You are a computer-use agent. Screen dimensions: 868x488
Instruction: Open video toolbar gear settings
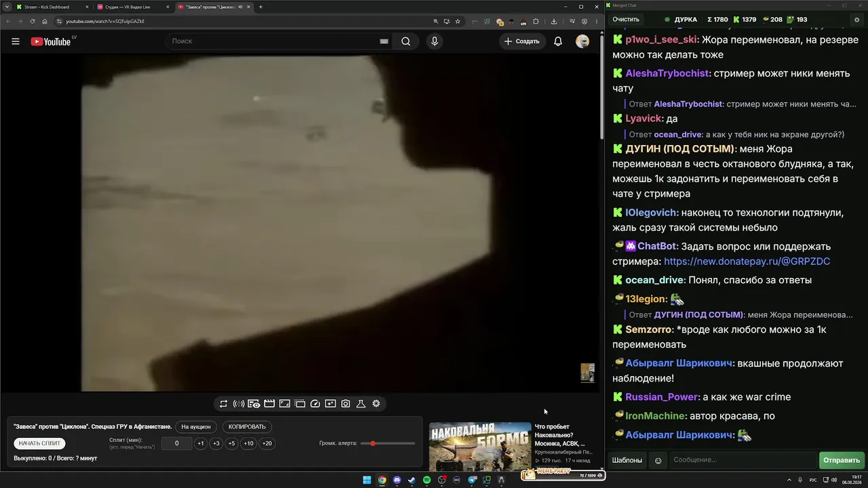(x=376, y=404)
